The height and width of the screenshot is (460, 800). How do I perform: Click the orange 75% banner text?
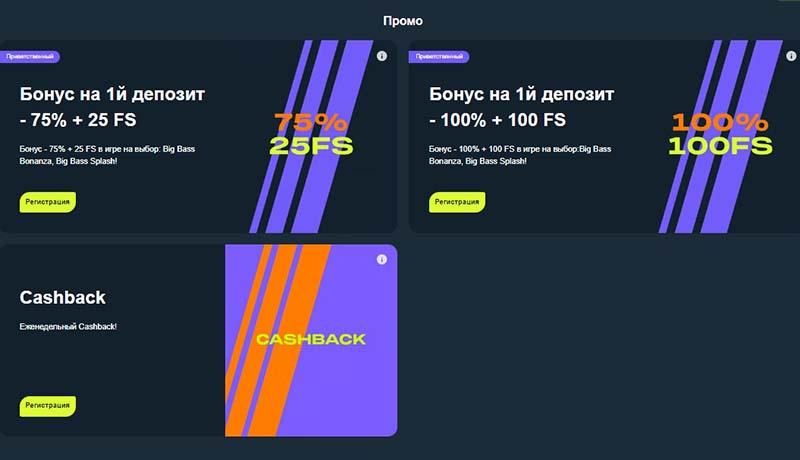311,122
